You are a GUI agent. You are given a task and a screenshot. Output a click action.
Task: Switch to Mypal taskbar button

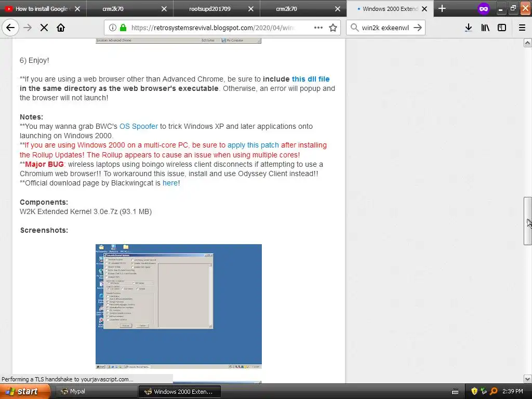point(96,392)
